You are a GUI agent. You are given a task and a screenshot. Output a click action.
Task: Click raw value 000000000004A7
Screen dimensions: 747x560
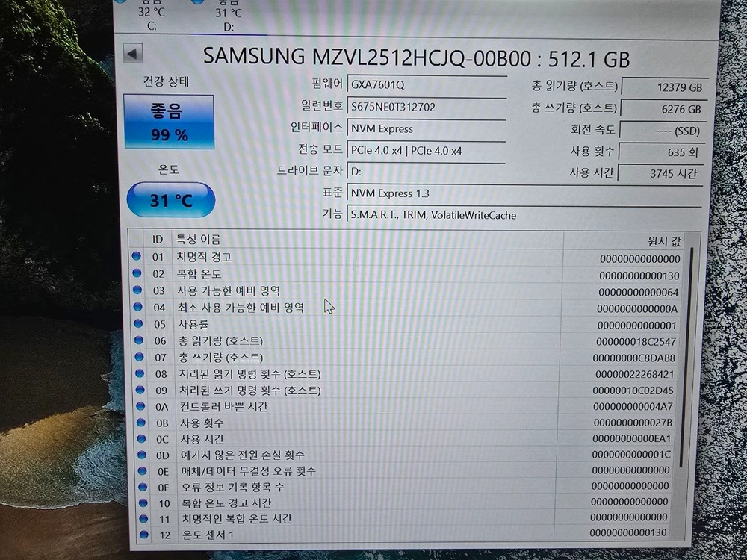(633, 407)
